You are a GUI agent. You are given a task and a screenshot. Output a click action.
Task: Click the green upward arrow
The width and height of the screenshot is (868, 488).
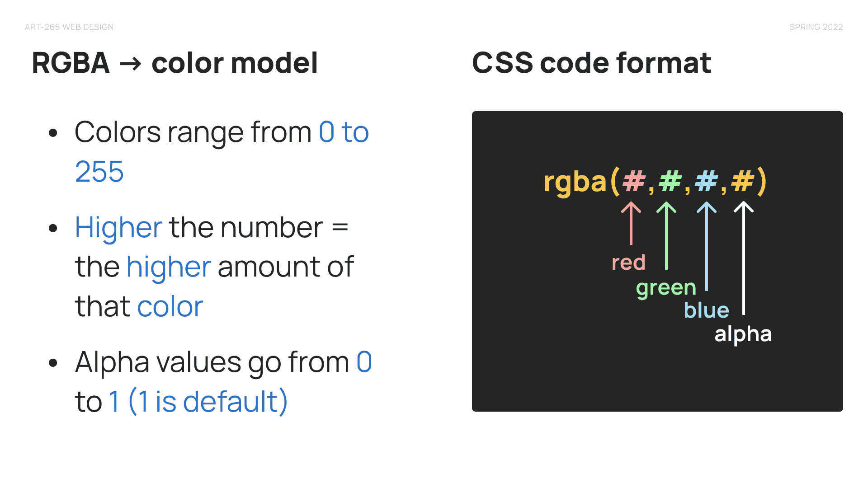tap(666, 235)
